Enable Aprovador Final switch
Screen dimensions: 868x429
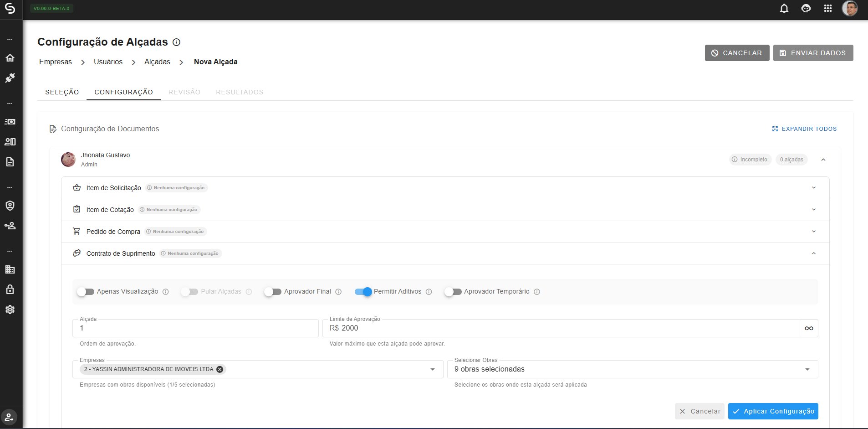(x=272, y=292)
